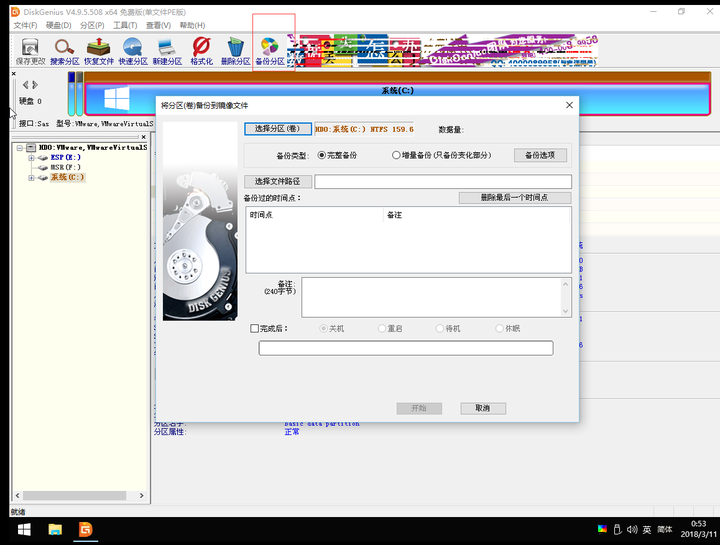Select incremental backup (增量备份) radio button

pos(396,155)
